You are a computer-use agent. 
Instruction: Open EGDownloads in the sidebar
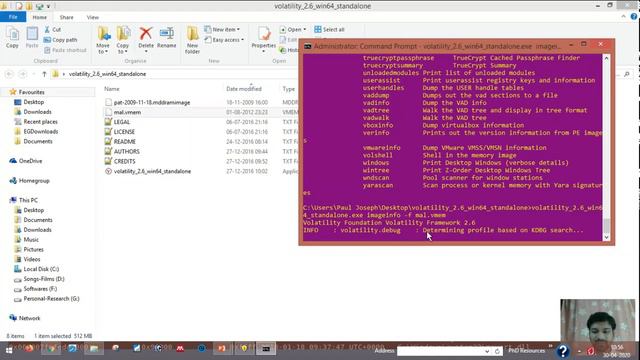coord(36,131)
